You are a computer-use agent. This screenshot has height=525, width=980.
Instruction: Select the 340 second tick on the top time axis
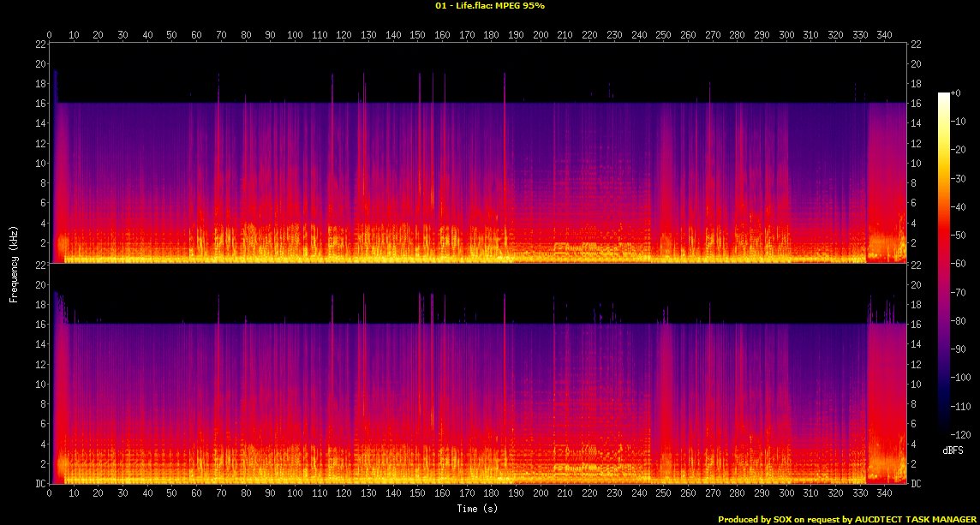pos(885,35)
